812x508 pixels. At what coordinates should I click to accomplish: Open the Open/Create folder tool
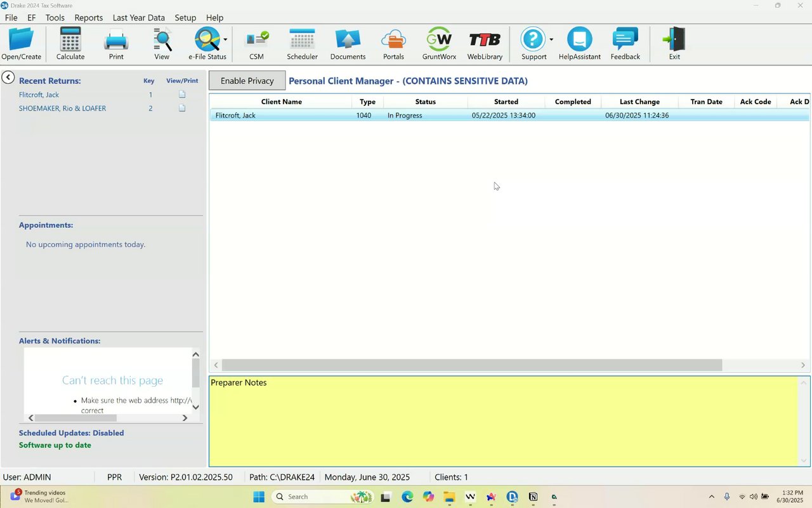tap(21, 43)
